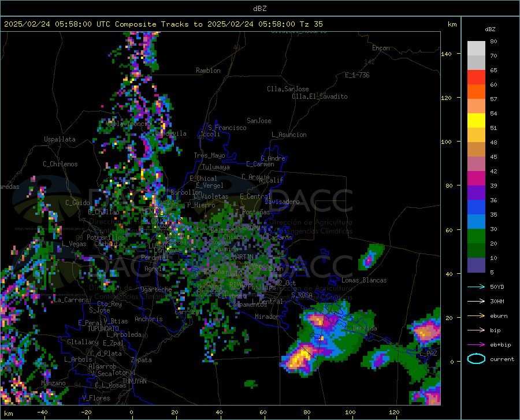This screenshot has height=420, width=520.
Task: Click the 'C_Guido' map label
Action: coord(77,203)
